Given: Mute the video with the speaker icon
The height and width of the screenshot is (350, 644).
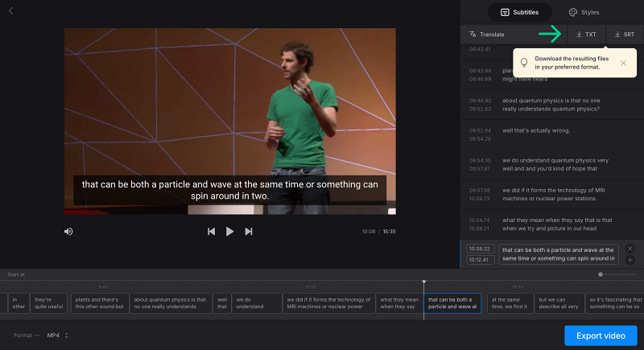Looking at the screenshot, I should click(x=68, y=232).
